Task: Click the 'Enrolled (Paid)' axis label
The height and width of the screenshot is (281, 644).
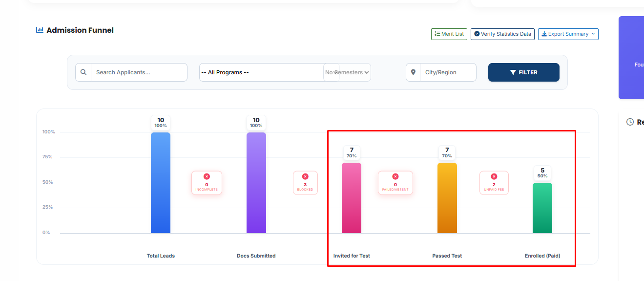Action: point(542,256)
